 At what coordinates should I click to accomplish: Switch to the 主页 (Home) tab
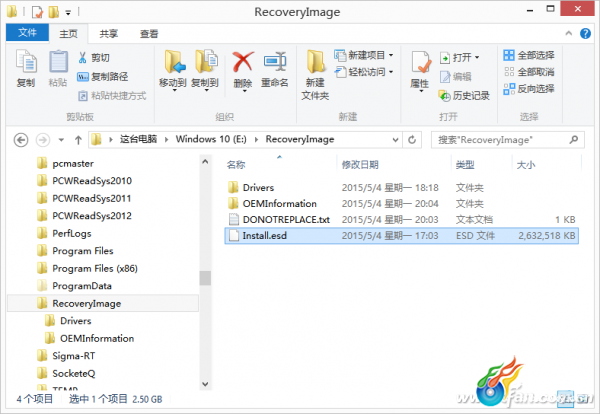coord(68,34)
